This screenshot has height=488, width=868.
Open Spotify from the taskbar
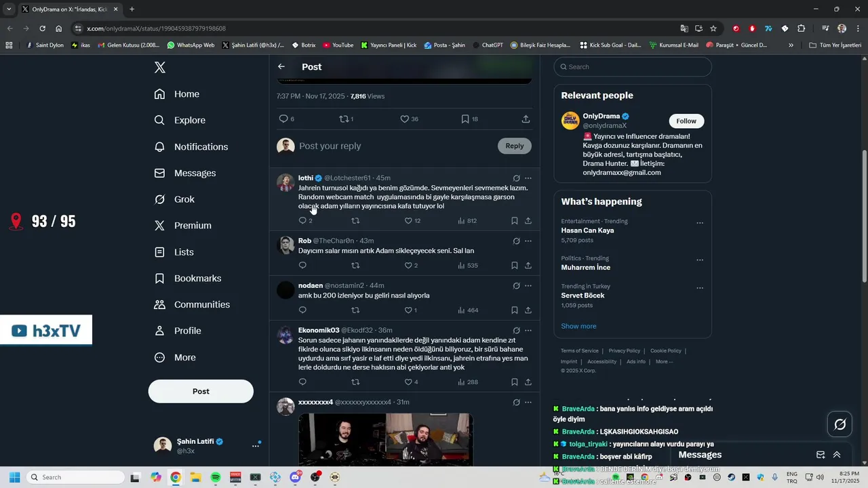point(216,477)
